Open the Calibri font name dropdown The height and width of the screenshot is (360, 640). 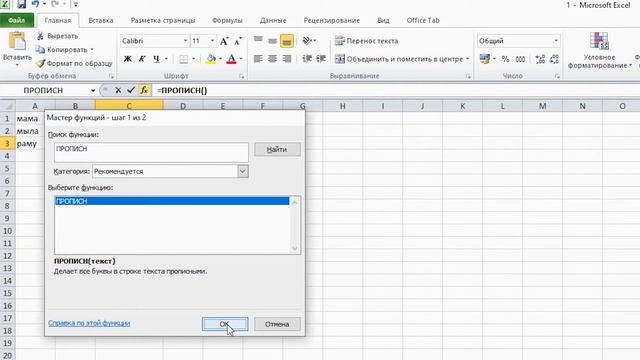(185, 41)
